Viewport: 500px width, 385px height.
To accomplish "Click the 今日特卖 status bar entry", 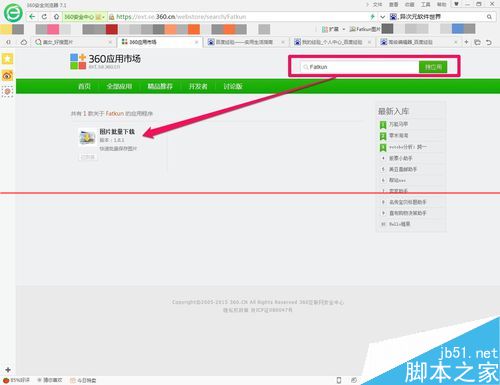I will (x=83, y=380).
